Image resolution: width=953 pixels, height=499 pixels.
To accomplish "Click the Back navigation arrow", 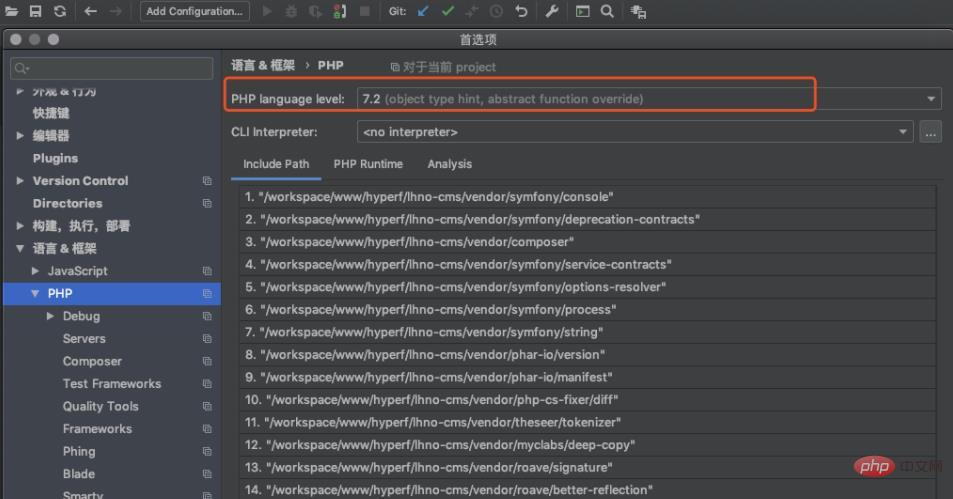I will (x=91, y=11).
